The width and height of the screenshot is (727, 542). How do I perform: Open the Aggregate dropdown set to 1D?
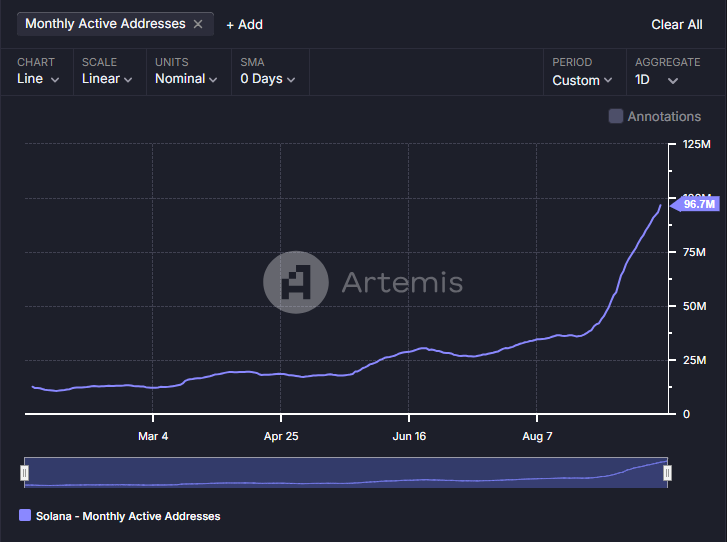point(657,80)
